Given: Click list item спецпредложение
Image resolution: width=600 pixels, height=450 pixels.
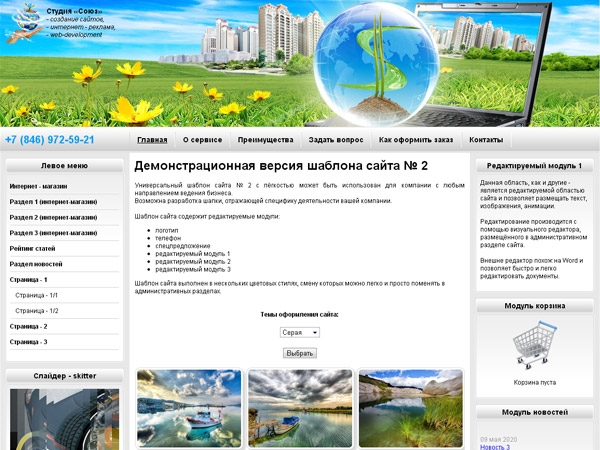Looking at the screenshot, I should (x=183, y=246).
